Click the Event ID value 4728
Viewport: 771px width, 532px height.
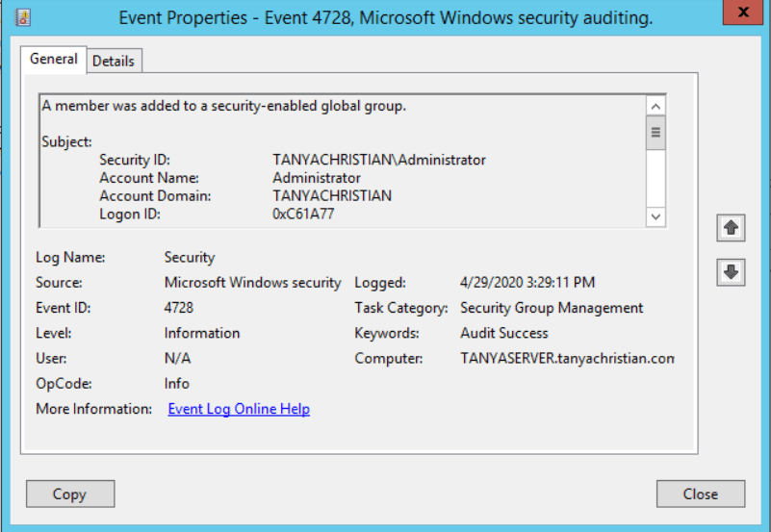[179, 308]
